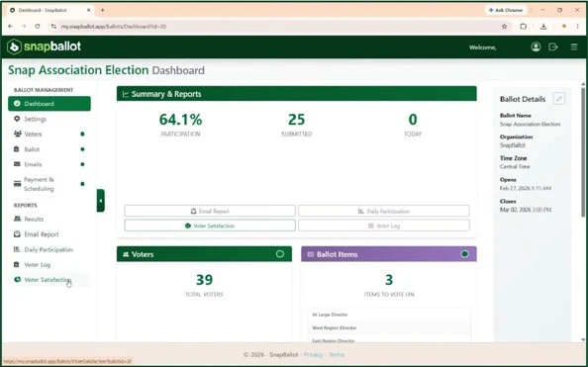Viewport: 588px width, 367px height.
Task: Select the Dashboard - SnapBallot browser tab
Action: pos(49,10)
